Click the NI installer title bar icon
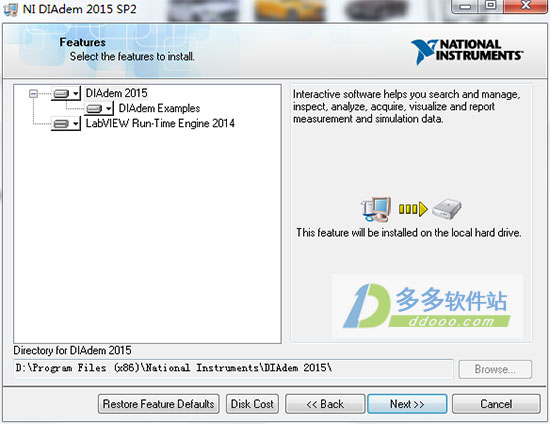The width and height of the screenshot is (550, 424). [x=10, y=9]
